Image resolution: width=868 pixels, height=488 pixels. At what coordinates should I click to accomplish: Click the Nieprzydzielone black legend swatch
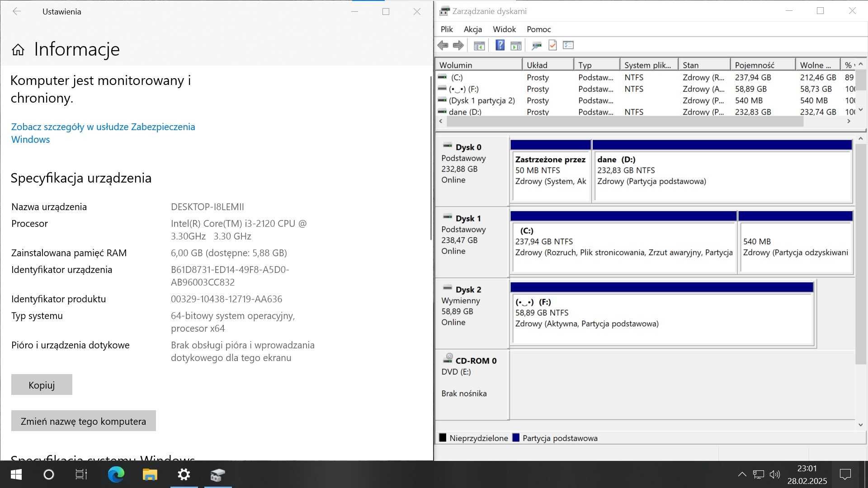point(443,437)
